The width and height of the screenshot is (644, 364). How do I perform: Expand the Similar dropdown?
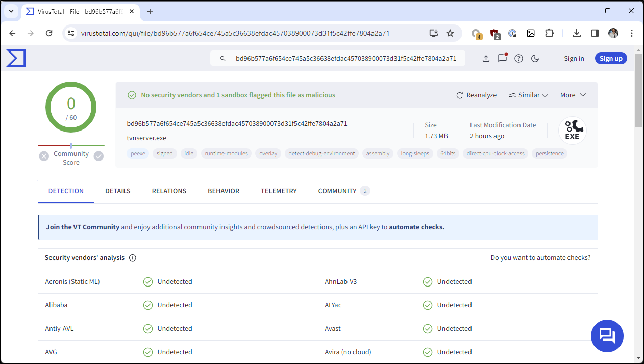coord(528,95)
